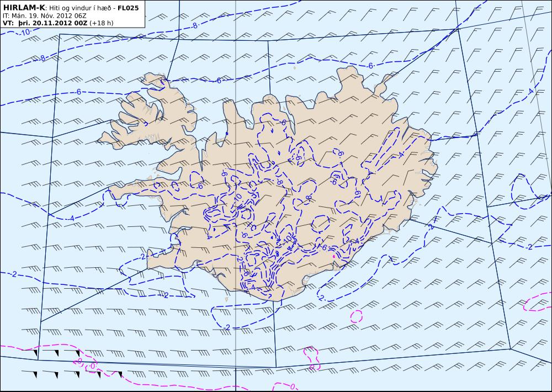Click the magenta 0 label at bottom edge
Screen dimensions: 552x392
292,386
